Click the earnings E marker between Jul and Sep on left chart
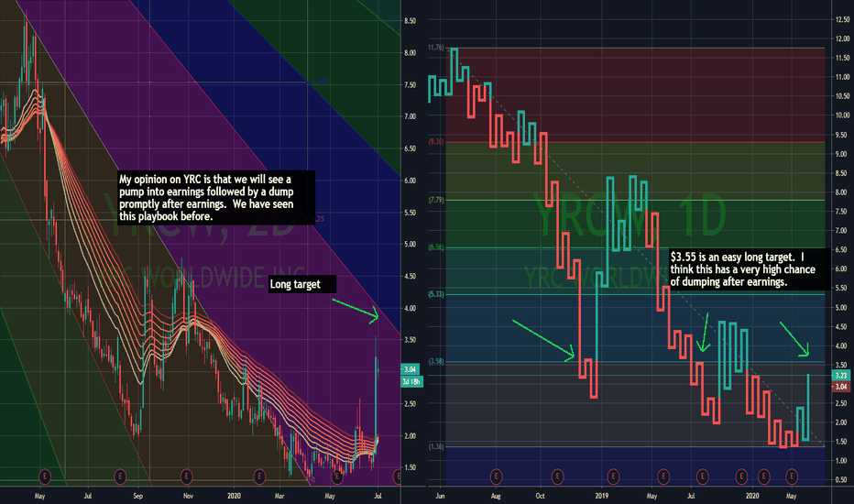 click(x=120, y=477)
